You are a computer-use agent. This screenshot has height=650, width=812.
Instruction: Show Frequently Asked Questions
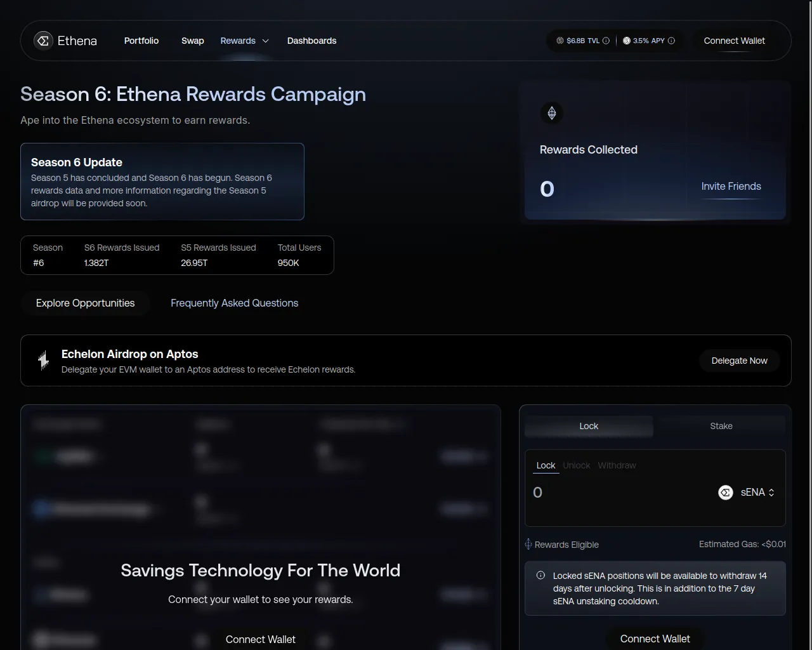(235, 303)
